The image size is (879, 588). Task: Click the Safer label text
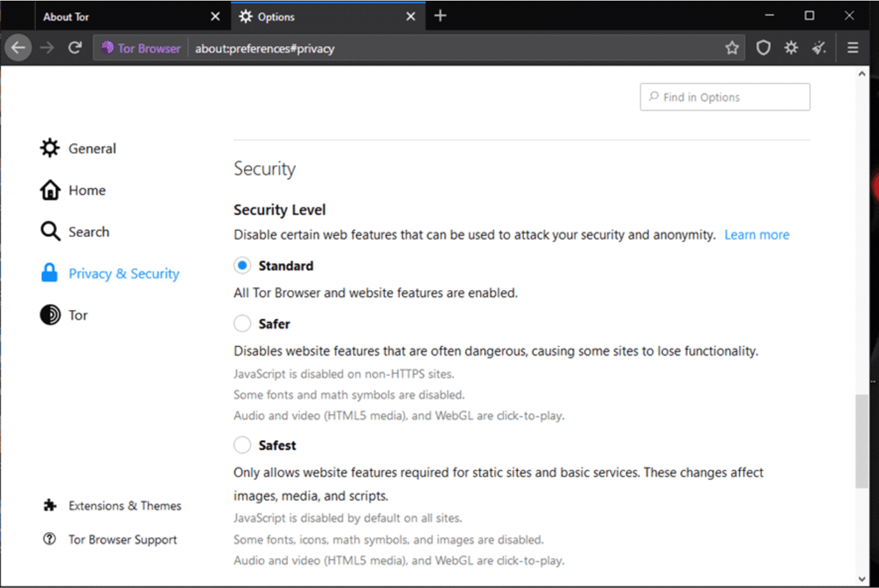pos(274,324)
